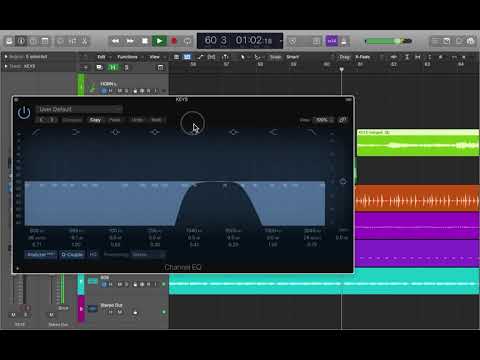Click the tuner icon in control bar
Viewport: 480px width, 360px height.
292,41
